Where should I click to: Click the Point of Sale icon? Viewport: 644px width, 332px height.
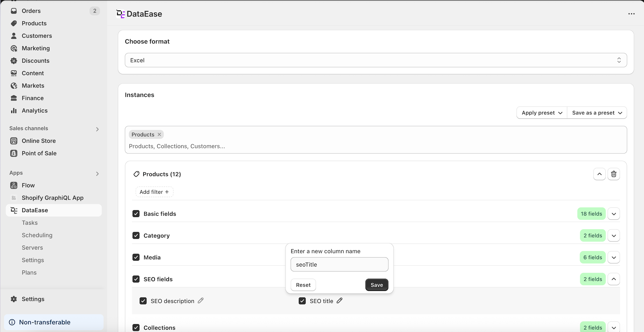pos(14,153)
